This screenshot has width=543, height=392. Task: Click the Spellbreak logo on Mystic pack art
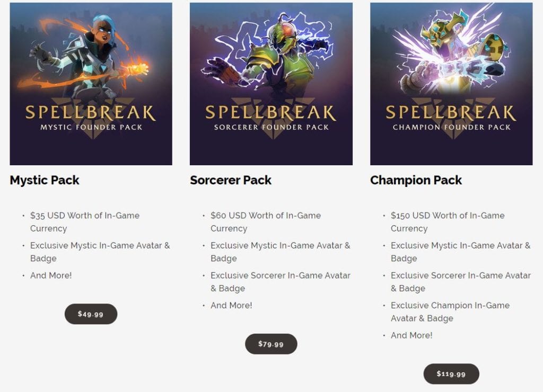coord(91,113)
